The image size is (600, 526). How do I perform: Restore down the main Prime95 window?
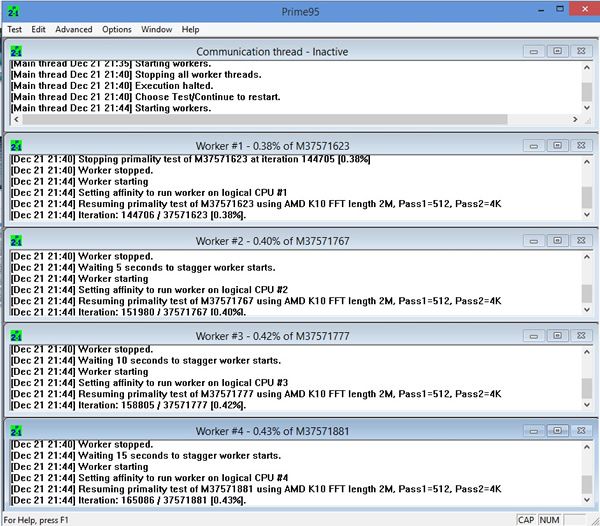pyautogui.click(x=560, y=9)
